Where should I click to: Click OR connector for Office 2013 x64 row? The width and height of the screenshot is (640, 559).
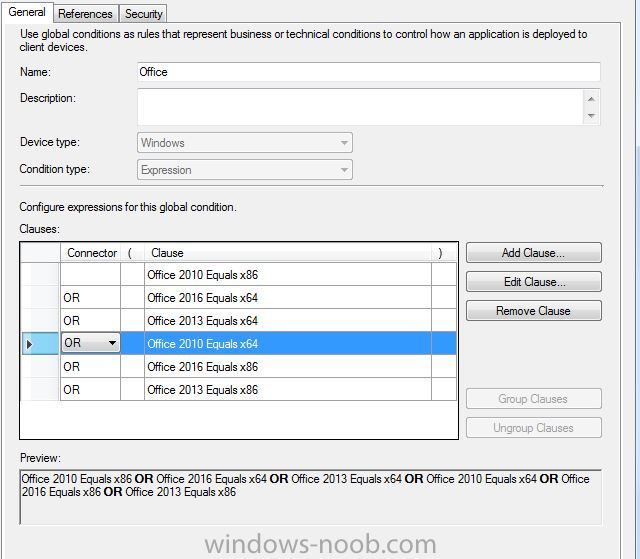click(90, 320)
